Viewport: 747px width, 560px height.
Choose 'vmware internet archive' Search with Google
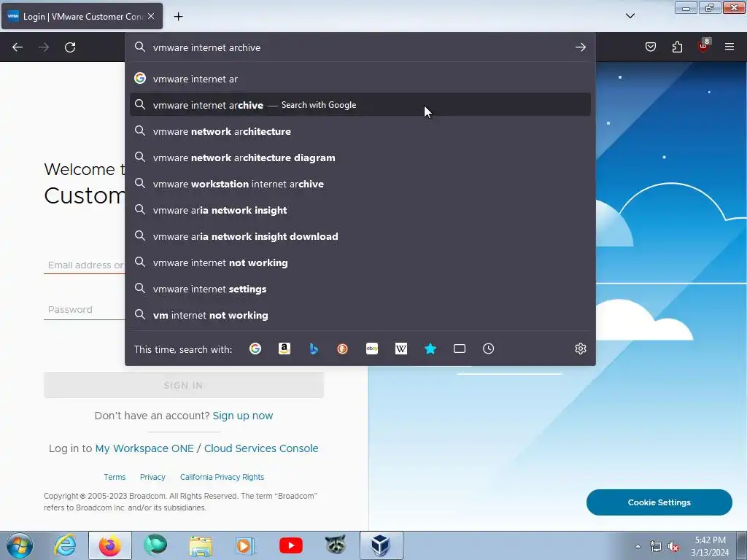(360, 105)
